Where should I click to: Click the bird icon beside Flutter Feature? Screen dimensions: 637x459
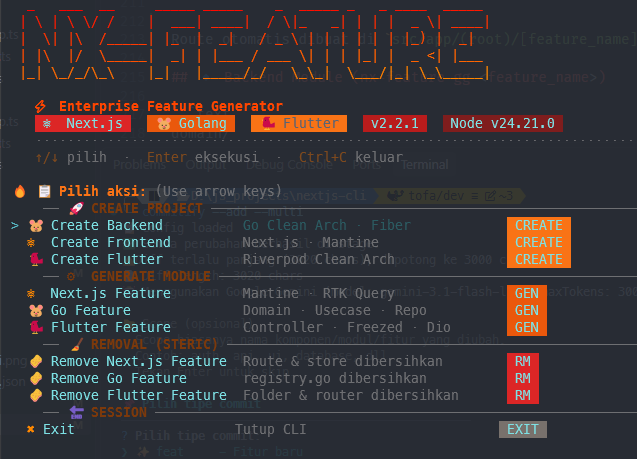[x=36, y=327]
